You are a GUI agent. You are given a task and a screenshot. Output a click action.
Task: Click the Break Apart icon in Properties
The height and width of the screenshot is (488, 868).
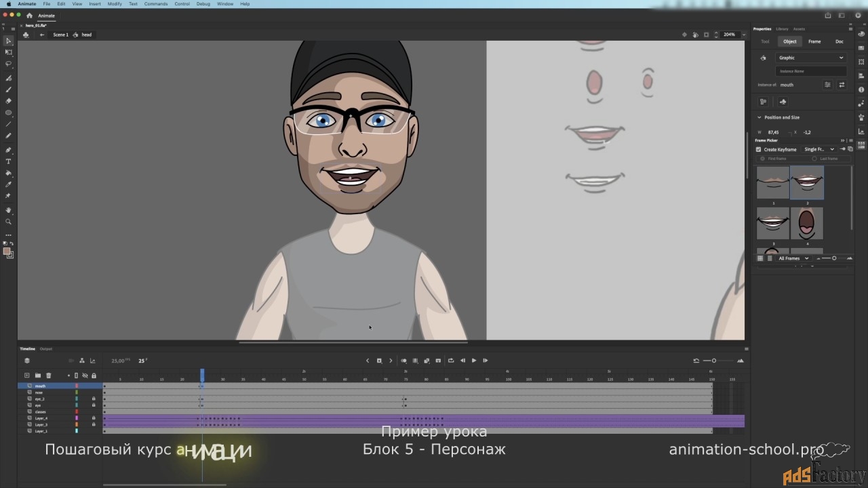pyautogui.click(x=763, y=102)
